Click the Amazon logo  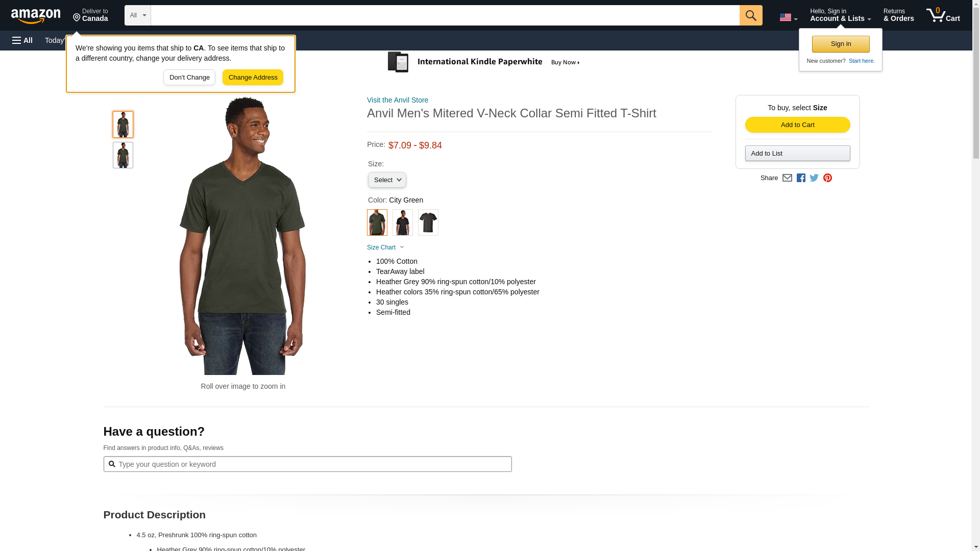36,16
